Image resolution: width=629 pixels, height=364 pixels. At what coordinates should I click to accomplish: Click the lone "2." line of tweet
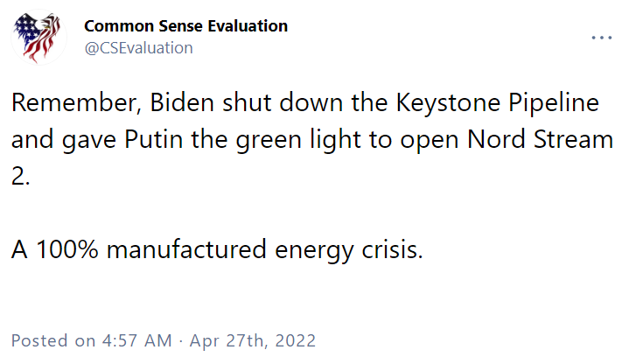coord(20,176)
